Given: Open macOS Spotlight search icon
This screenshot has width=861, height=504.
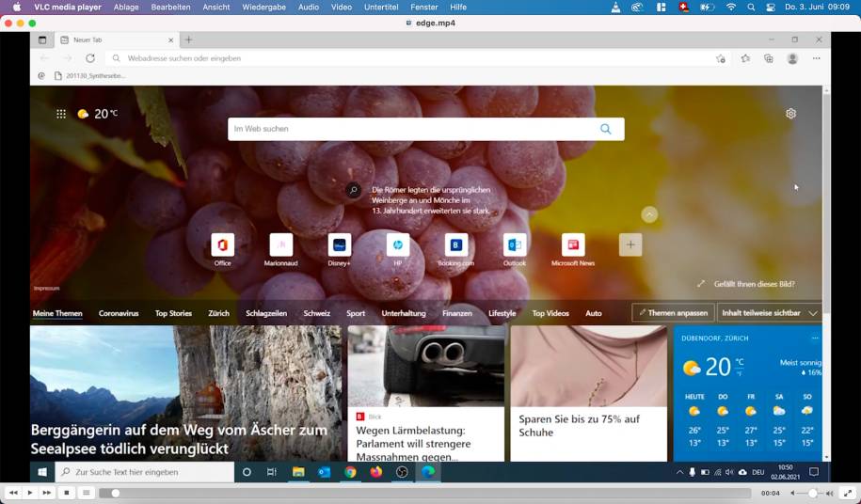Looking at the screenshot, I should (751, 8).
